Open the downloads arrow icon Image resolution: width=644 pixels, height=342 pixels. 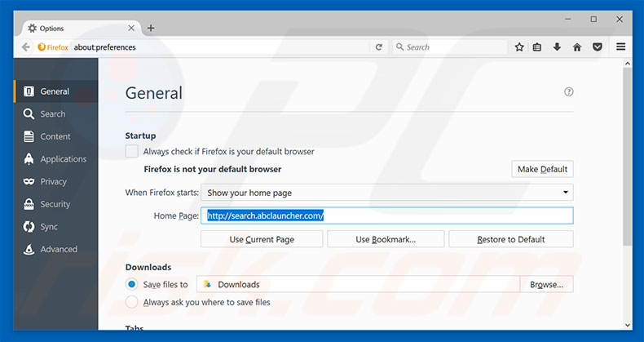[557, 47]
